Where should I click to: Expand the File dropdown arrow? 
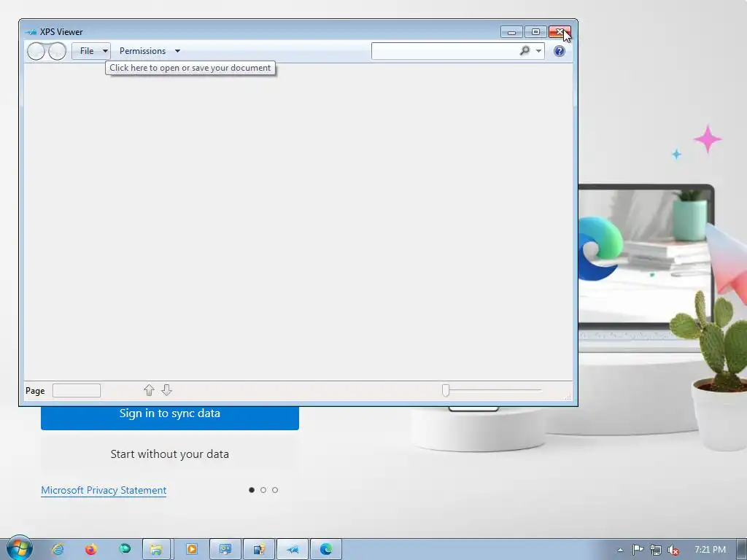coord(105,51)
